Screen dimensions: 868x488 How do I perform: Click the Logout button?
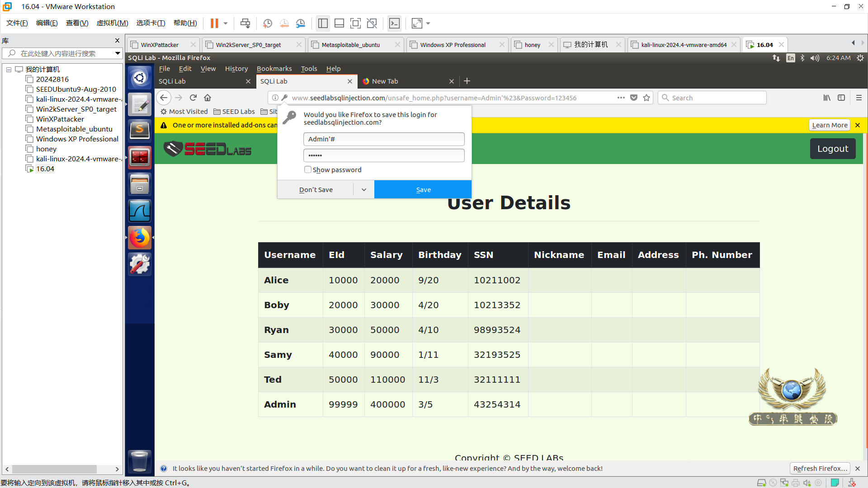click(832, 149)
